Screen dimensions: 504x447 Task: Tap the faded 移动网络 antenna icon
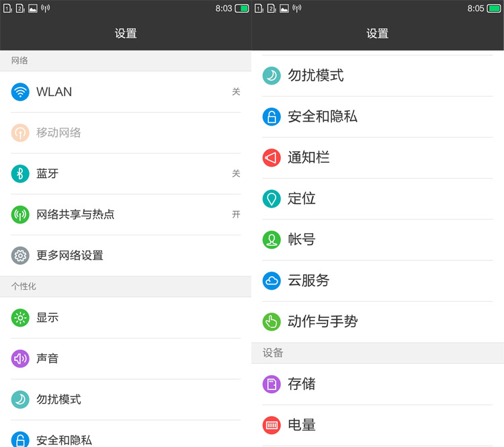click(20, 133)
